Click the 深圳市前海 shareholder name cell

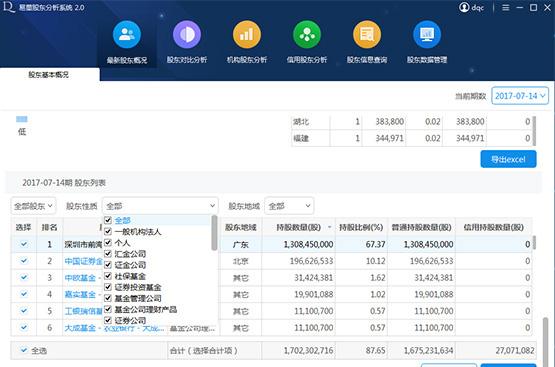(x=83, y=245)
